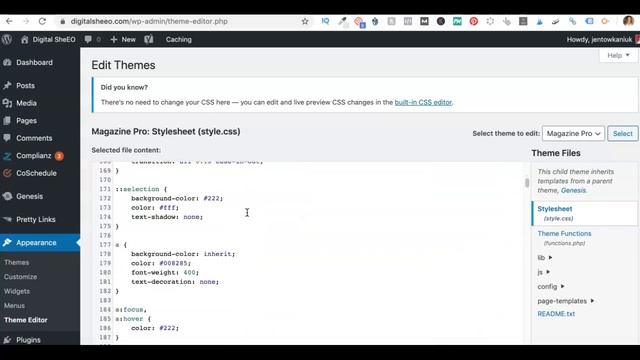Image resolution: width=640 pixels, height=360 pixels.
Task: Open the Help dropdown tab
Action: 618,56
